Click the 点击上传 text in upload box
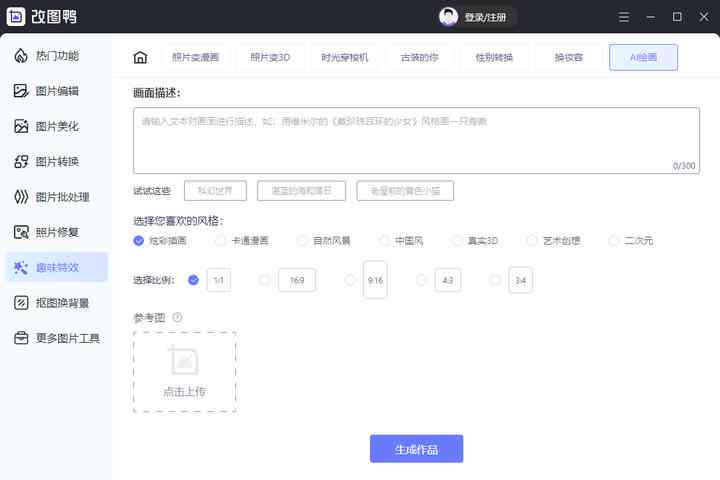Image resolution: width=720 pixels, height=480 pixels. (x=185, y=391)
